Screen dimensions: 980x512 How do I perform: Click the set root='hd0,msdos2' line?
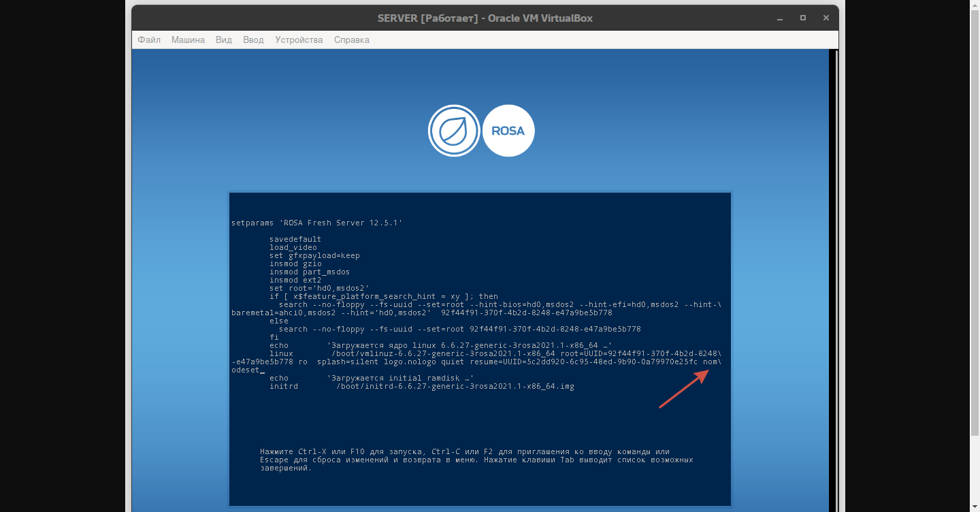click(319, 288)
